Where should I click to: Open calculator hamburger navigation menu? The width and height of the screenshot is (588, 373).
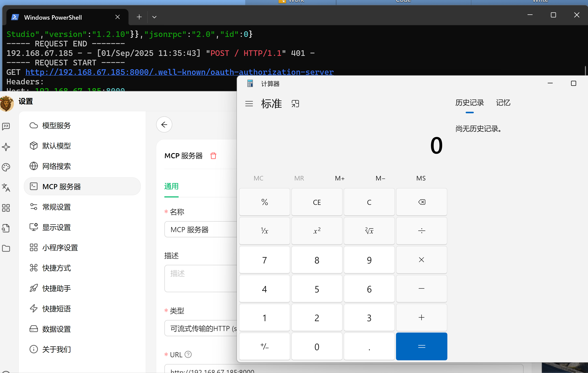click(x=249, y=104)
